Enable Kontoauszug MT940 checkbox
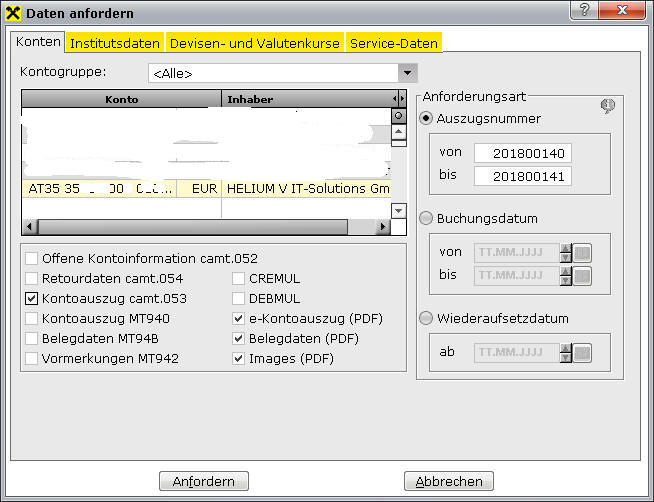The image size is (654, 502). pyautogui.click(x=32, y=318)
